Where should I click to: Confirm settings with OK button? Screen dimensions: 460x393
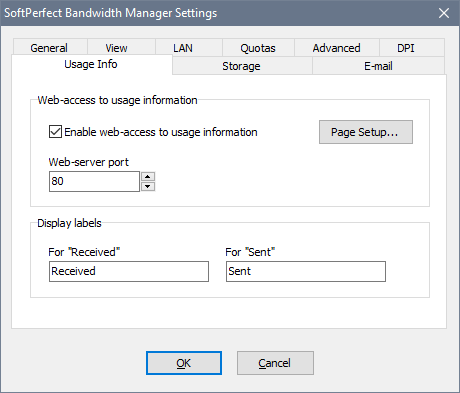[x=184, y=363]
